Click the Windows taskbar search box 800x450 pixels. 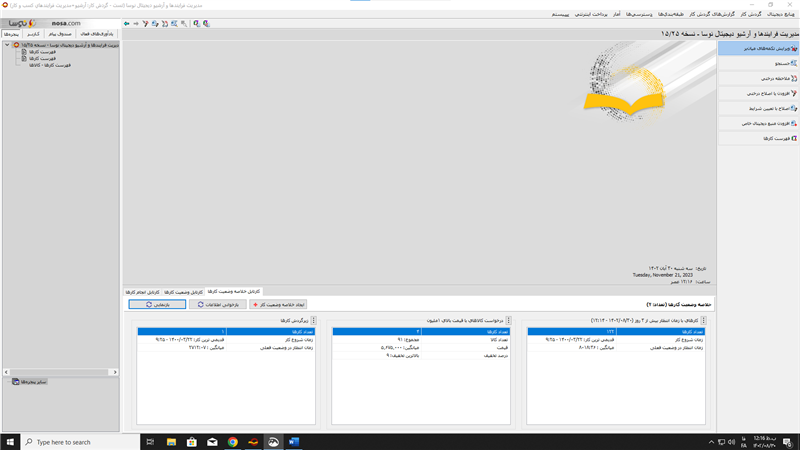point(80,442)
